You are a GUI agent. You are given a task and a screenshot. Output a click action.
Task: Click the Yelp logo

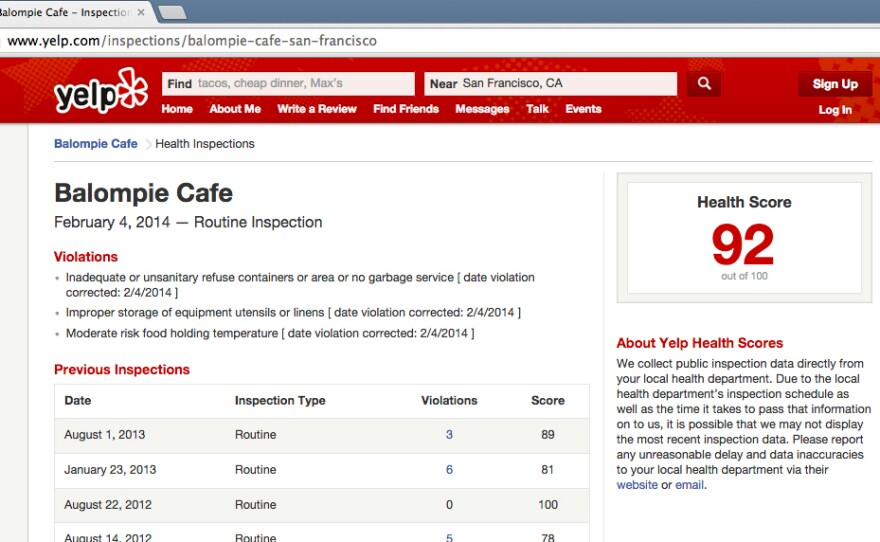(100, 91)
